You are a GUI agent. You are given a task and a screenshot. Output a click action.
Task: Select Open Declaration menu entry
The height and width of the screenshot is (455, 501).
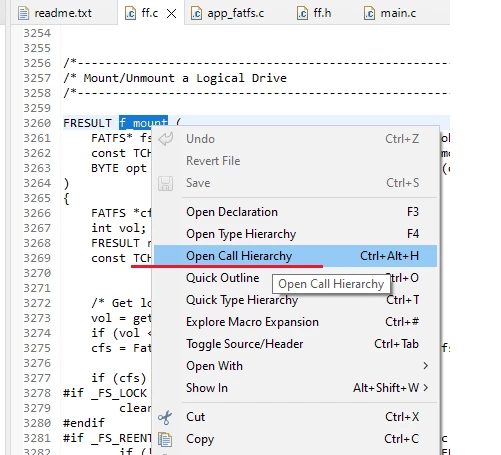coord(295,212)
